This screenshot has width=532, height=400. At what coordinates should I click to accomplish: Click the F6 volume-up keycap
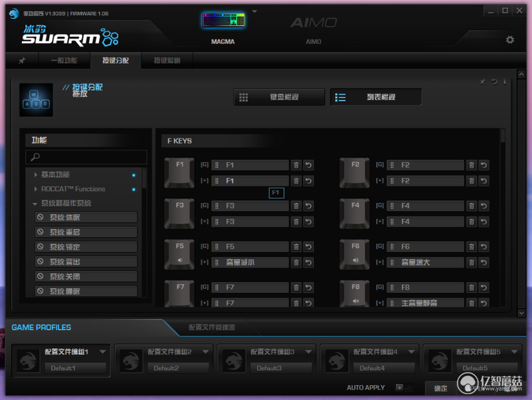tap(355, 254)
